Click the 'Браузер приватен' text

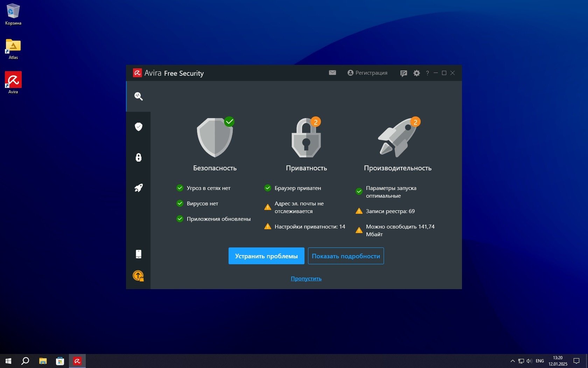tap(298, 188)
